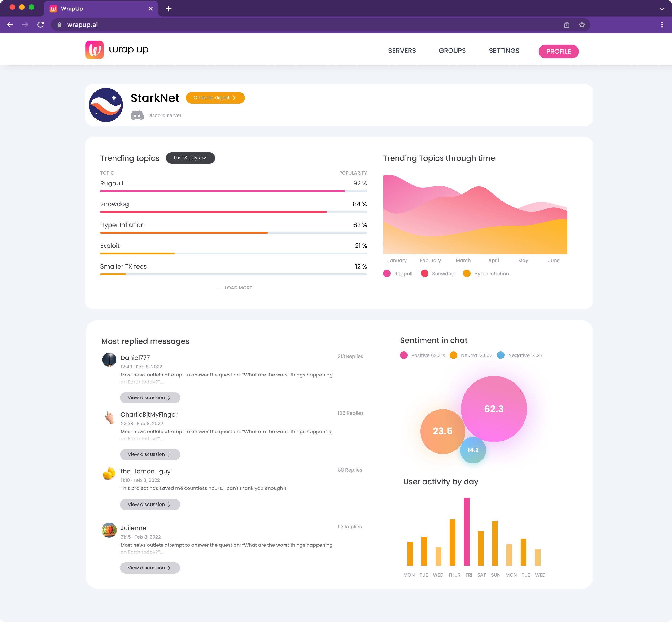This screenshot has height=629, width=672.
Task: Click the '53 Replies' count
Action: (349, 527)
